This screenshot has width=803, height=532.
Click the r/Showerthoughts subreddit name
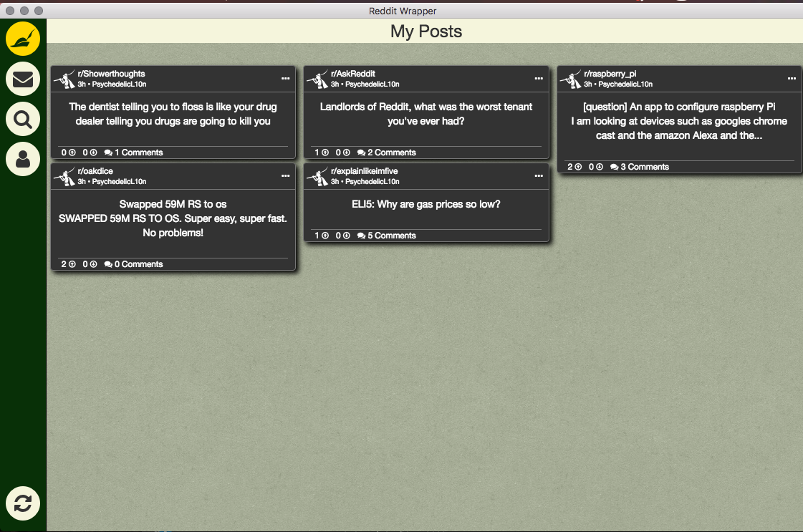[111, 74]
